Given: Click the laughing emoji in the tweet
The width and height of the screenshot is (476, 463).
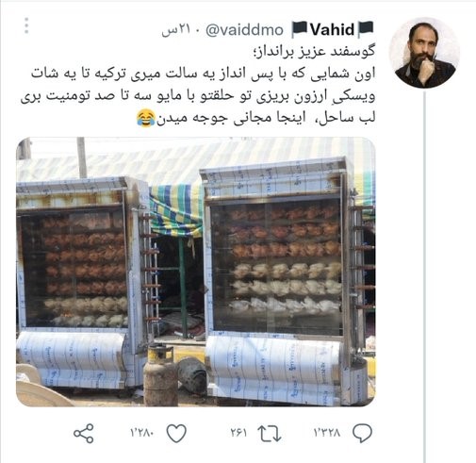Looking at the screenshot, I should click(x=146, y=118).
